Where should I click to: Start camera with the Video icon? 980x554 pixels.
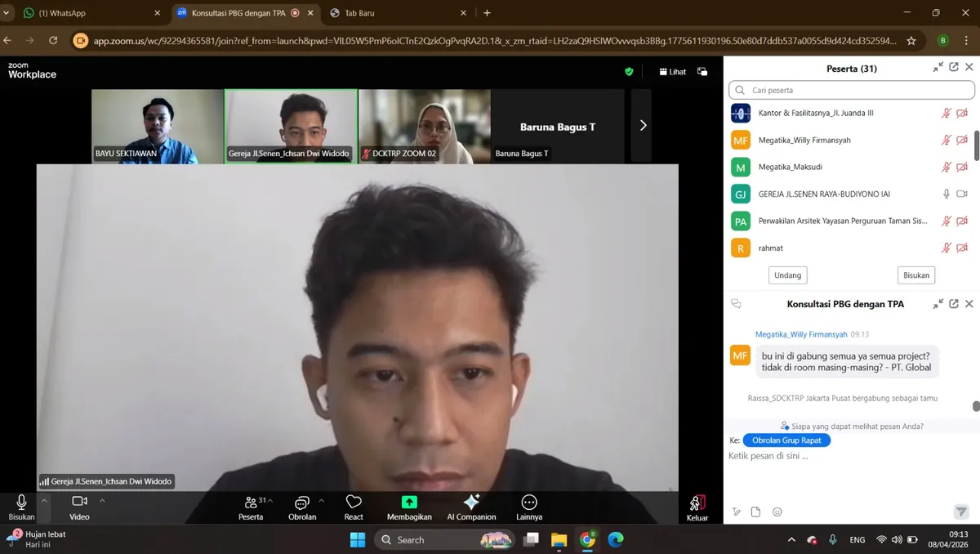coord(79,502)
